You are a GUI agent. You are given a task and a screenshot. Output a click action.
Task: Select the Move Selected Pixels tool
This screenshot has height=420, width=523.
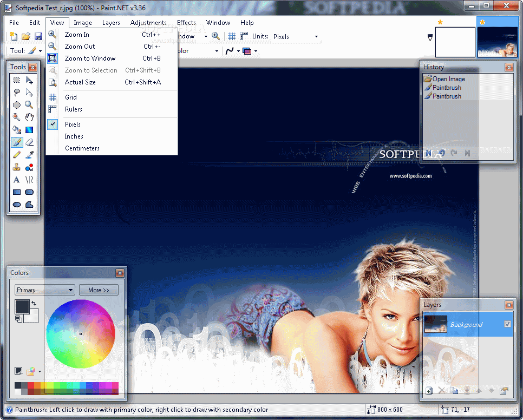(29, 80)
